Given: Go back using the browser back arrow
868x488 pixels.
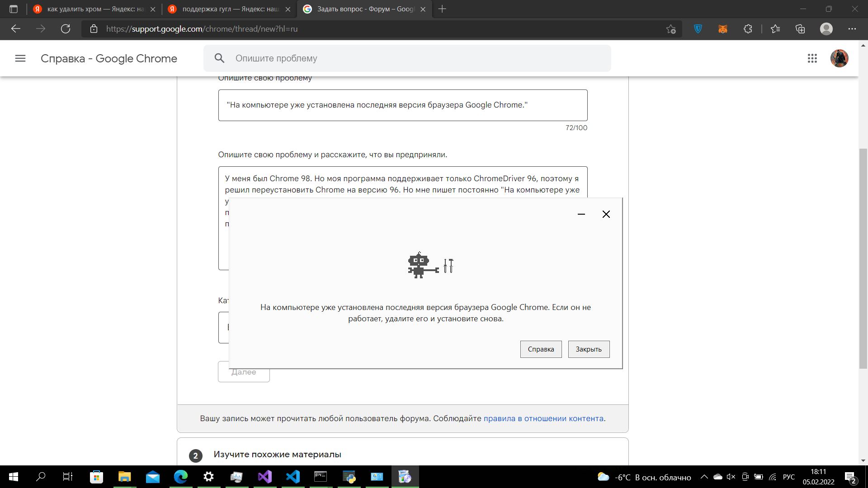Looking at the screenshot, I should click(16, 29).
